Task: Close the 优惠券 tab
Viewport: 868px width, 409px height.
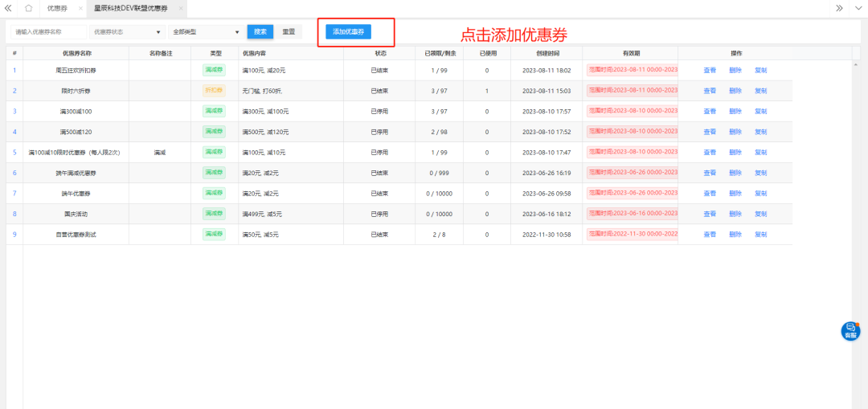Action: [x=79, y=8]
